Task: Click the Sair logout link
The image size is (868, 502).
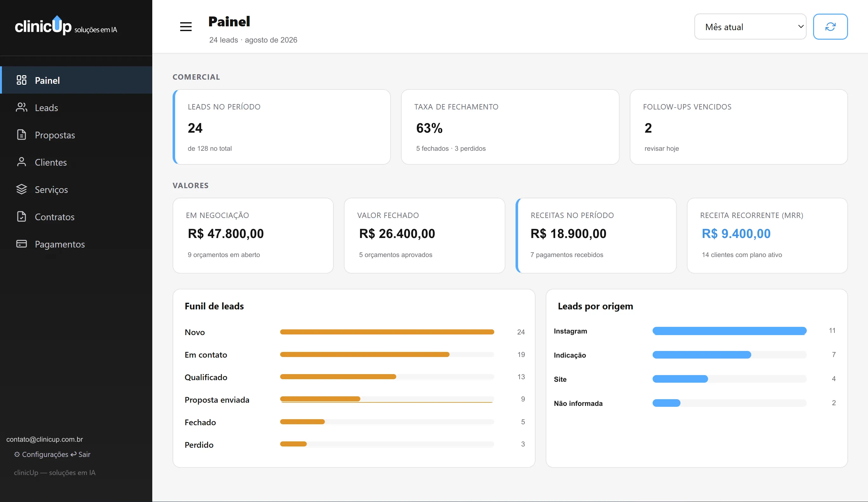Action: [x=80, y=454]
